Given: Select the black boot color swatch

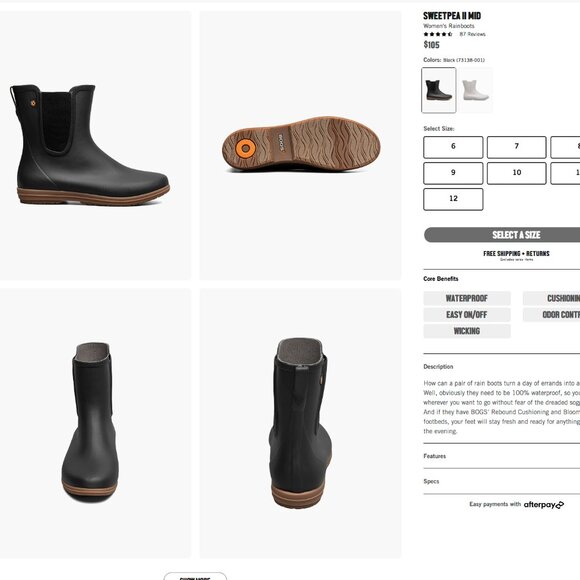Looking at the screenshot, I should [x=439, y=90].
